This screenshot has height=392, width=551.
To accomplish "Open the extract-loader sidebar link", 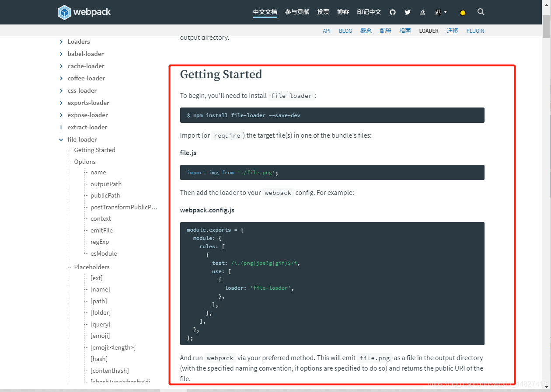I will pyautogui.click(x=87, y=127).
